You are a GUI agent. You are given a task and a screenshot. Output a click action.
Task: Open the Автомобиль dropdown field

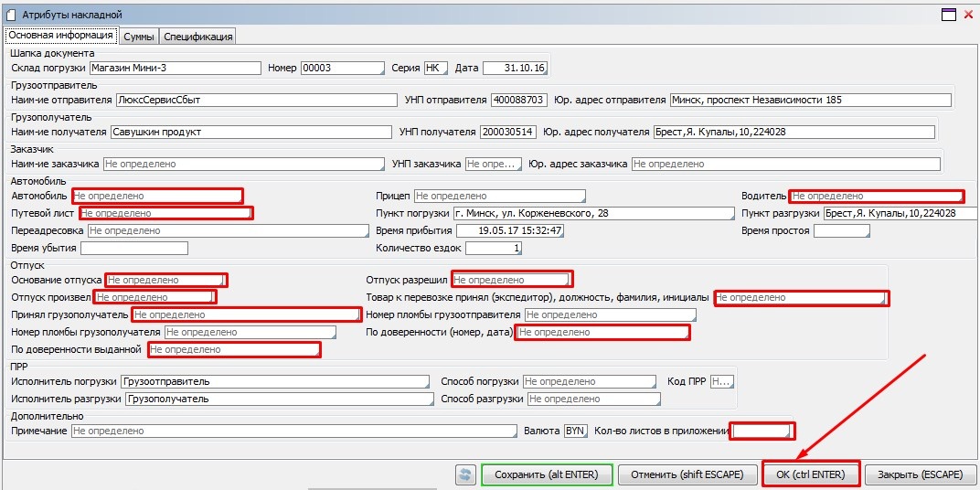coord(157,196)
